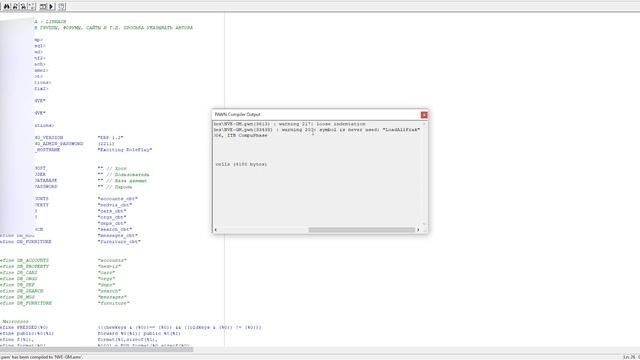Screen dimensions: 640x360
Task: Click the 'cells (4180 bytes)' output line
Action: (x=241, y=164)
